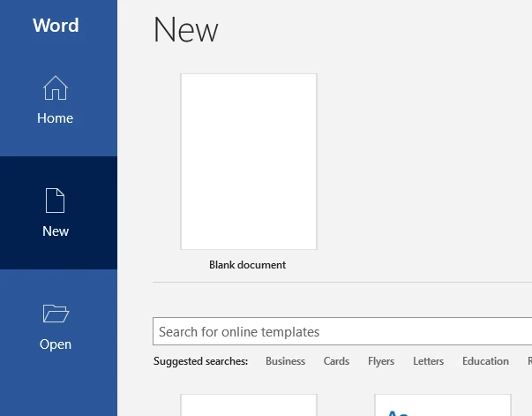
Task: Focus the Search for online templates box
Action: [342, 331]
